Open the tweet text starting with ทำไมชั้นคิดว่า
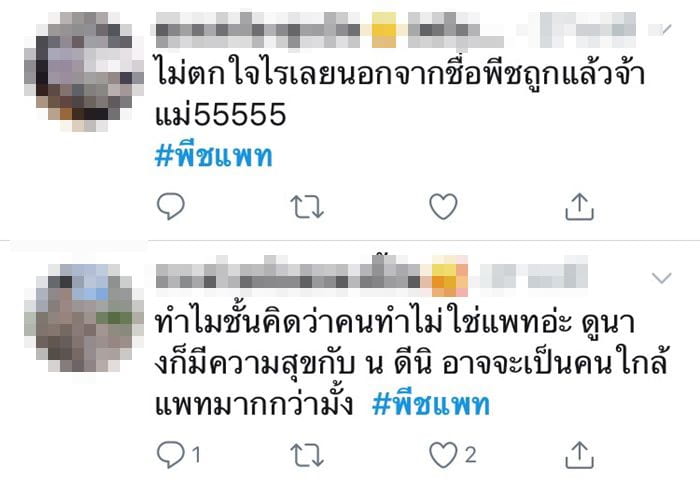Viewport: 700px width, 481px height. point(411,363)
